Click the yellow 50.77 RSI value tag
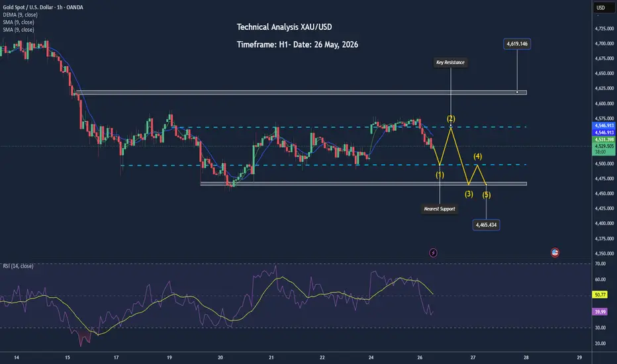The image size is (617, 364). pyautogui.click(x=600, y=295)
